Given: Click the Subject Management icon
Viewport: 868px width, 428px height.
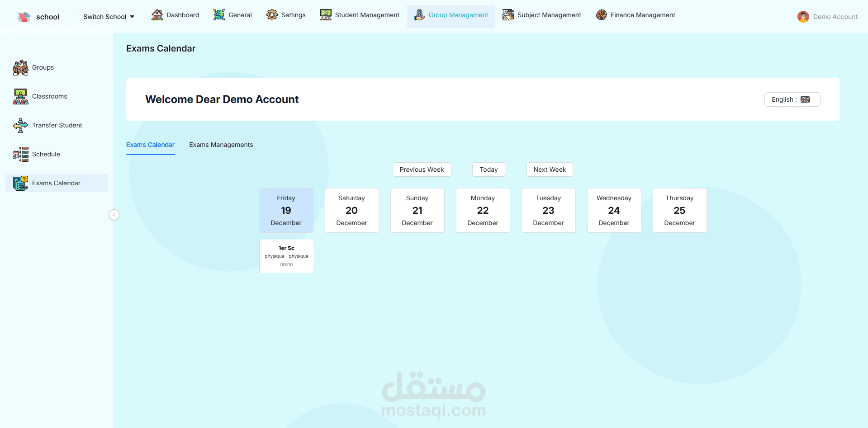Looking at the screenshot, I should (x=508, y=15).
